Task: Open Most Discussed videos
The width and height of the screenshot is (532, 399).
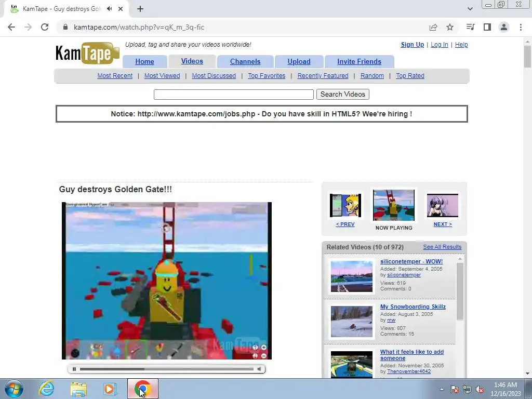Action: [214, 76]
